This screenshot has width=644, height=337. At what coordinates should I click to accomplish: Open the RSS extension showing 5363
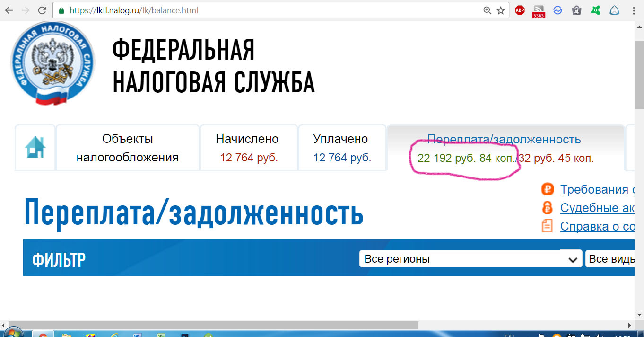coord(539,11)
